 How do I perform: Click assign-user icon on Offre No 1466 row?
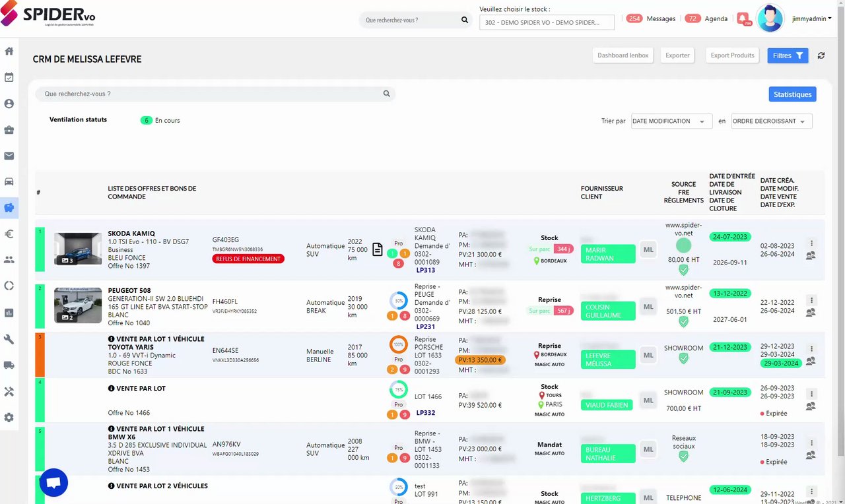[x=811, y=406]
